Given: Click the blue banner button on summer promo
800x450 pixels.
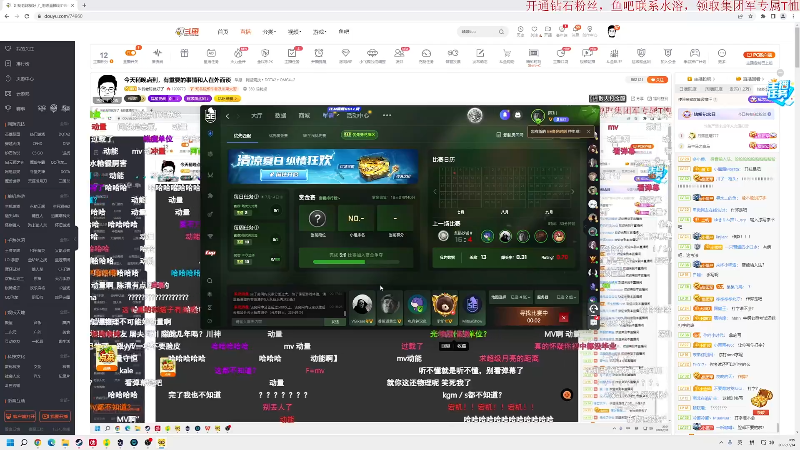Looking at the screenshot, I should [x=284, y=174].
